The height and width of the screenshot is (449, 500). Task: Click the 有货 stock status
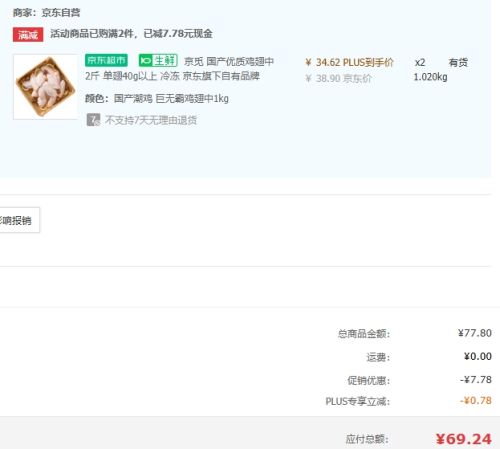(x=458, y=62)
